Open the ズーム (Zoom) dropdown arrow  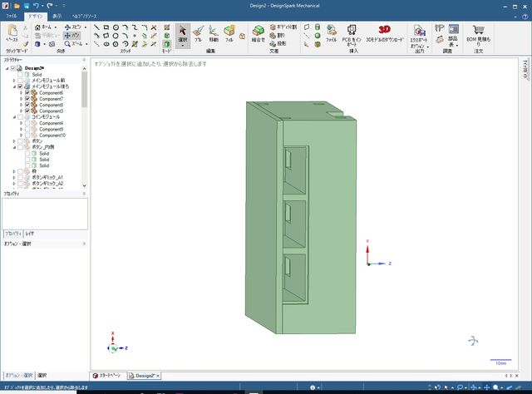coord(86,44)
